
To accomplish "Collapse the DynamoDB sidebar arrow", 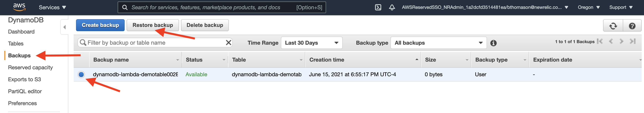I will (64, 27).
